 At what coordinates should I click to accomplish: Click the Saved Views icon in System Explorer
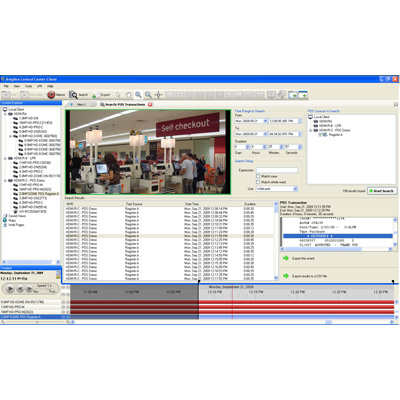(5, 216)
